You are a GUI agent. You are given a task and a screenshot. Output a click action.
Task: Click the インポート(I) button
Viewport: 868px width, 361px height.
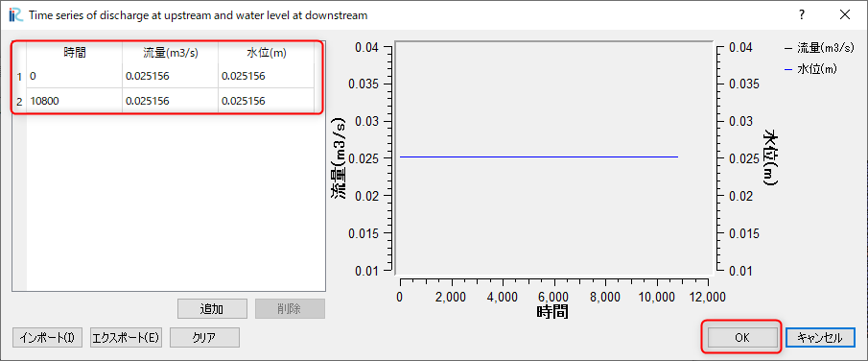coord(47,337)
